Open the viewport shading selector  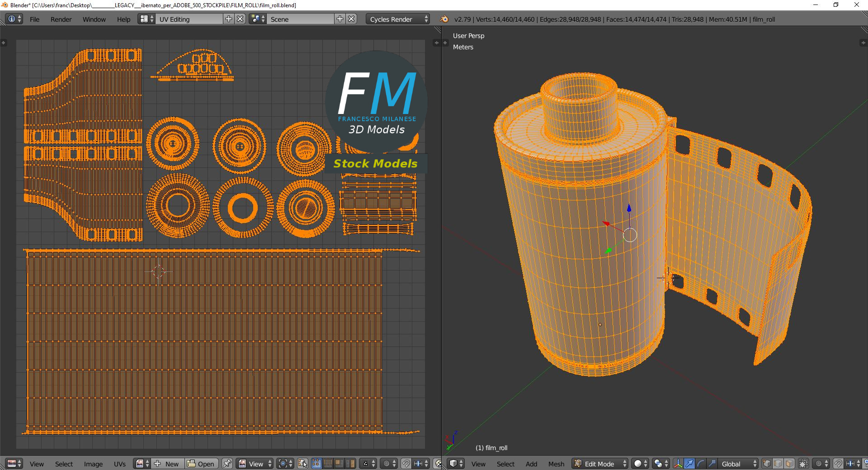tap(640, 464)
